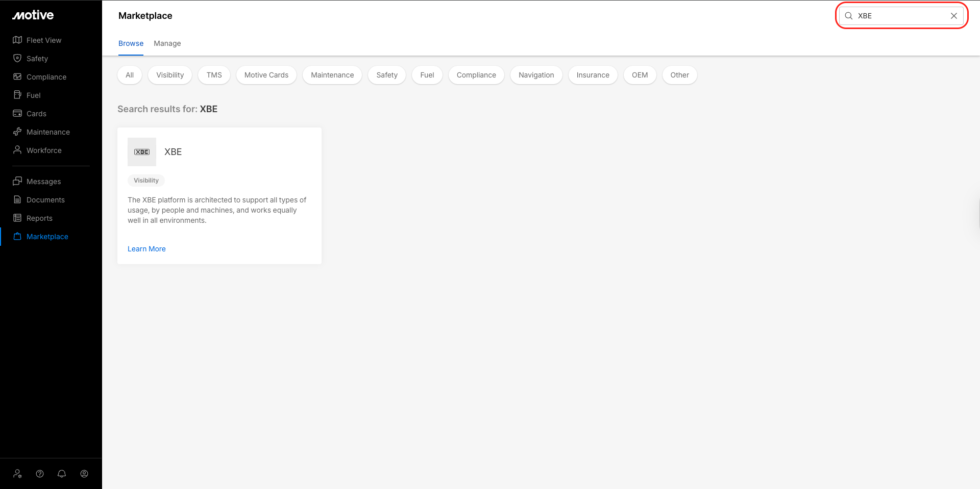Go to Safety sidebar menu item
The width and height of the screenshot is (980, 489).
tap(37, 59)
